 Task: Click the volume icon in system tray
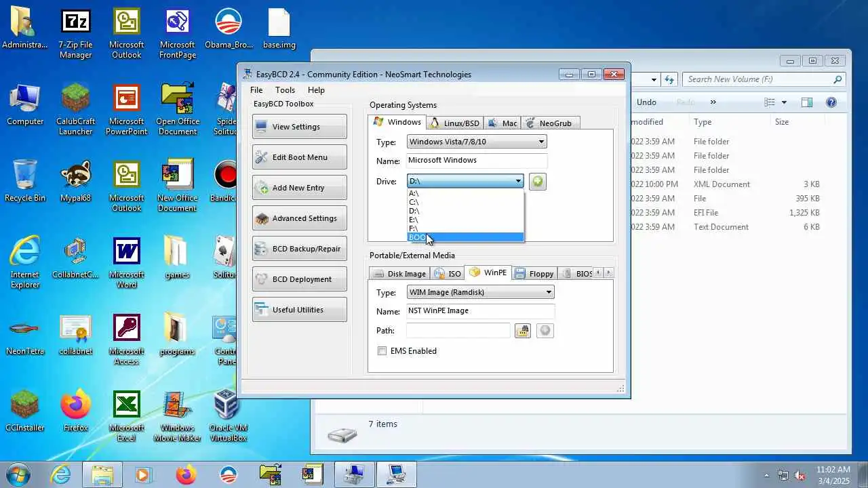pyautogui.click(x=800, y=476)
